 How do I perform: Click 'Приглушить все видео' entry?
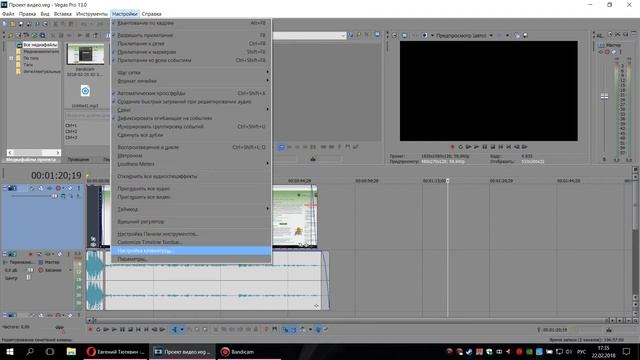(191, 197)
